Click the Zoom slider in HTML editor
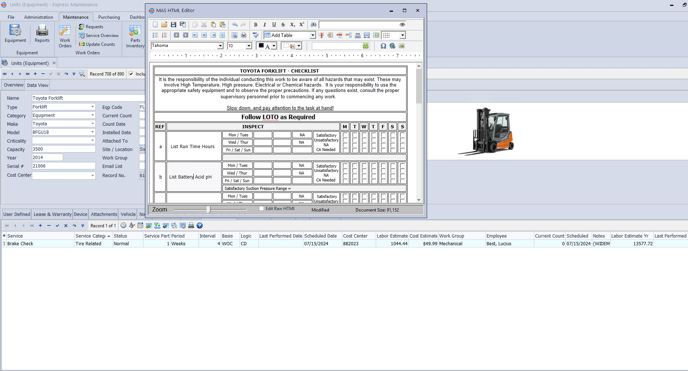 point(210,210)
